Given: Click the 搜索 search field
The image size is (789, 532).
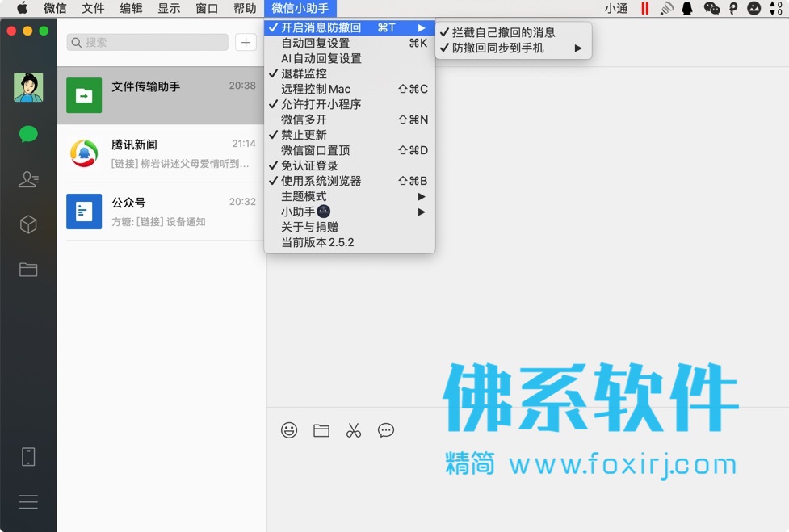Looking at the screenshot, I should (148, 42).
